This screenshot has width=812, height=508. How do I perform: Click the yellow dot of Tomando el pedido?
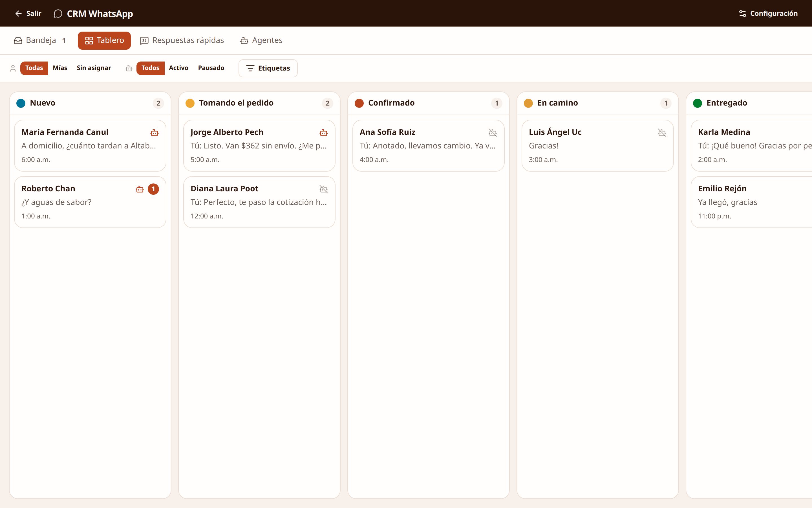(190, 103)
